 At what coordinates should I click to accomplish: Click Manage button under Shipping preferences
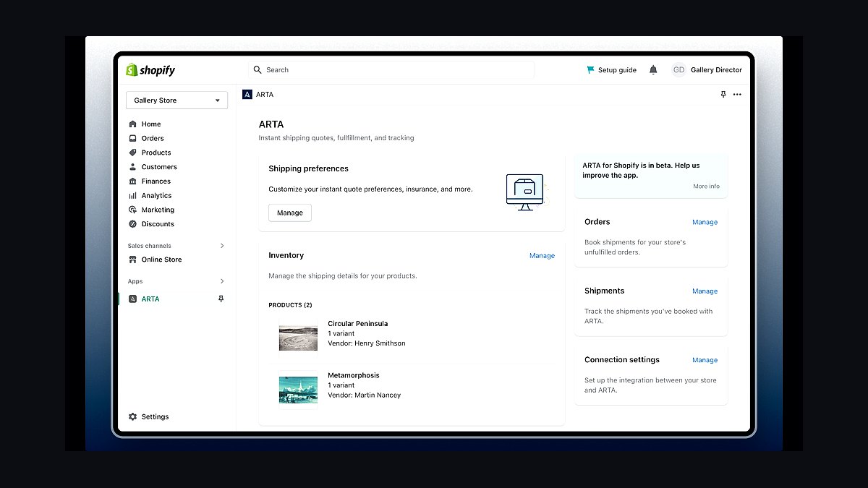290,213
